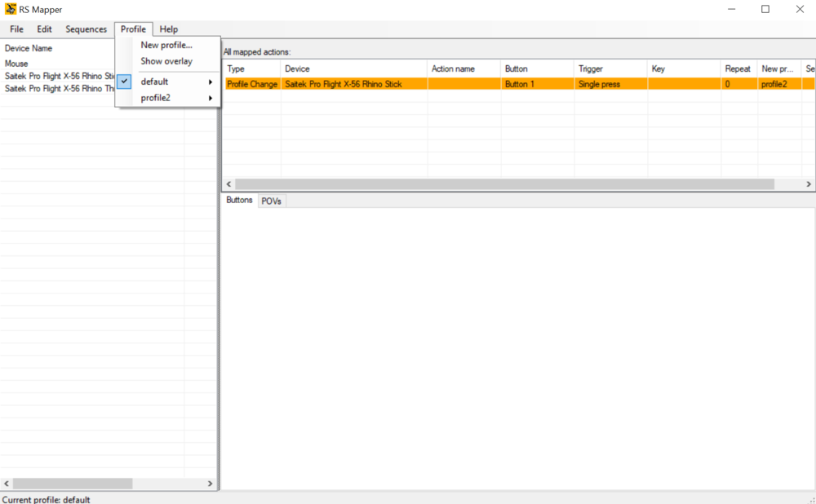Select Saitek X-56 Rhino Stick device row
The height and width of the screenshot is (504, 816).
point(60,76)
